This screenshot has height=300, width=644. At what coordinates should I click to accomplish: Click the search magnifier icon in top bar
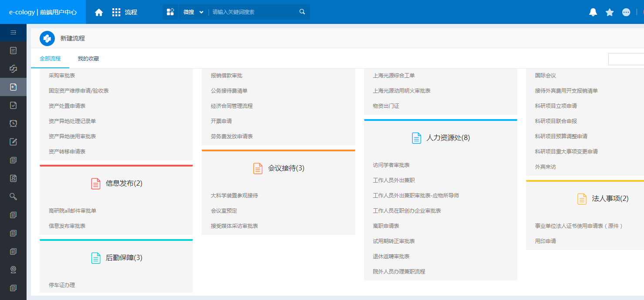click(302, 12)
